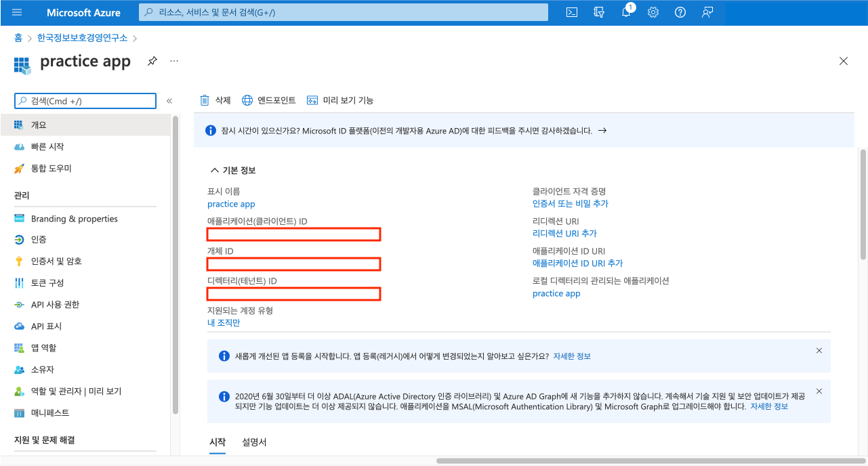The width and height of the screenshot is (868, 466).
Task: Open the hamburger portal menu
Action: (17, 12)
